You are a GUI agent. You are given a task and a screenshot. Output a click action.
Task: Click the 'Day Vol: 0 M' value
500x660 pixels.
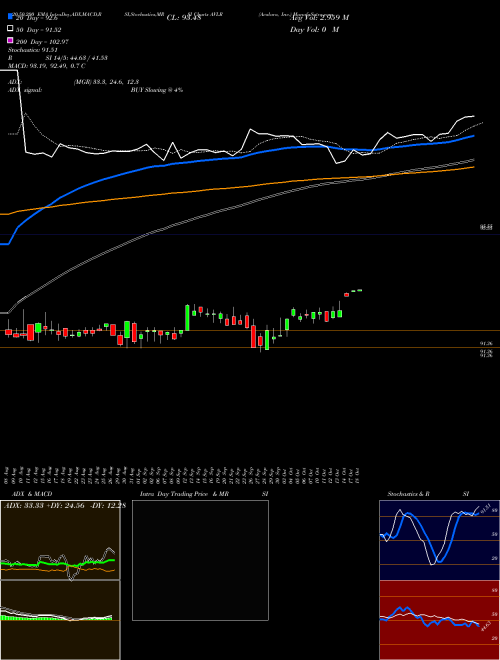coord(314,30)
